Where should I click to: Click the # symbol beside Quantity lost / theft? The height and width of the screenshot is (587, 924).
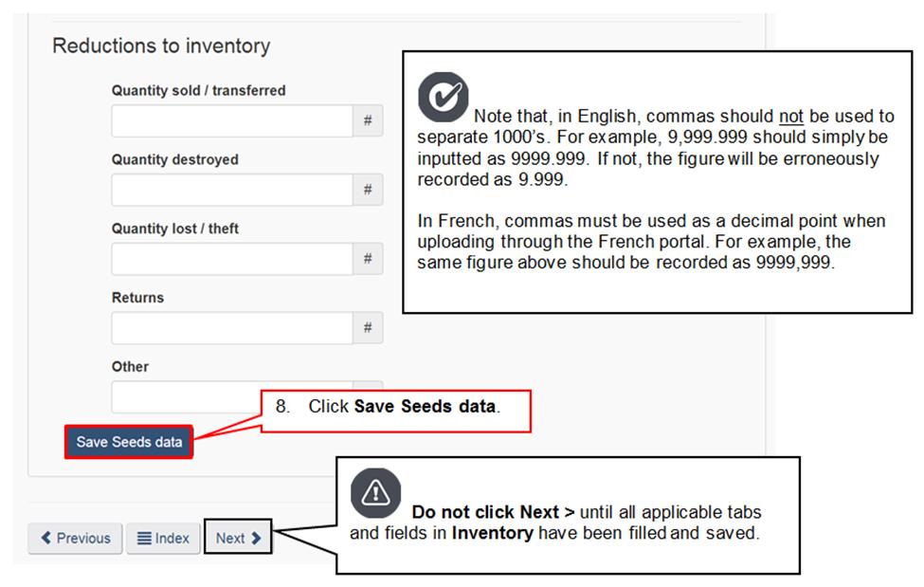pos(368,259)
